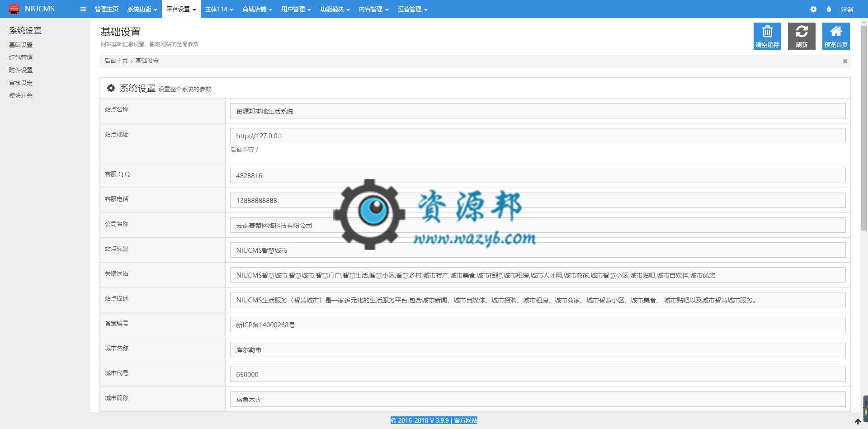The image size is (868, 429).
Task: Click the gear icon beside 系统设置 heading
Action: point(111,88)
